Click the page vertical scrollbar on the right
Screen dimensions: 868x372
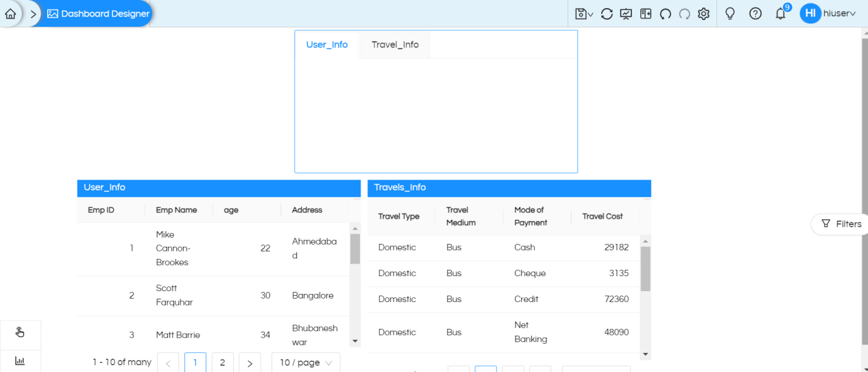click(865, 192)
